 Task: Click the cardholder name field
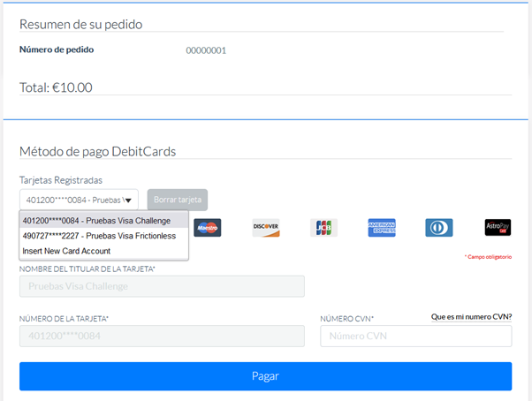pos(162,286)
